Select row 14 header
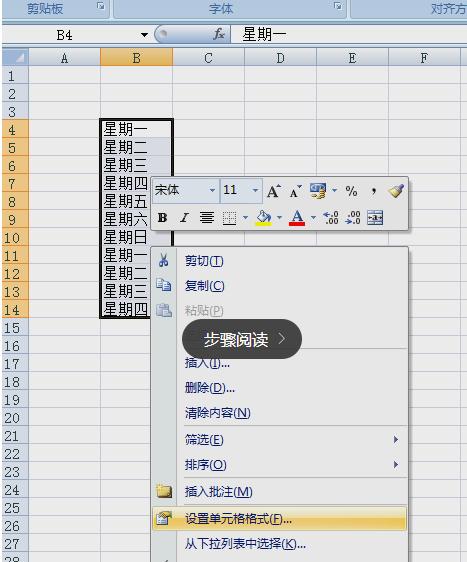The height and width of the screenshot is (562, 467). (x=15, y=310)
